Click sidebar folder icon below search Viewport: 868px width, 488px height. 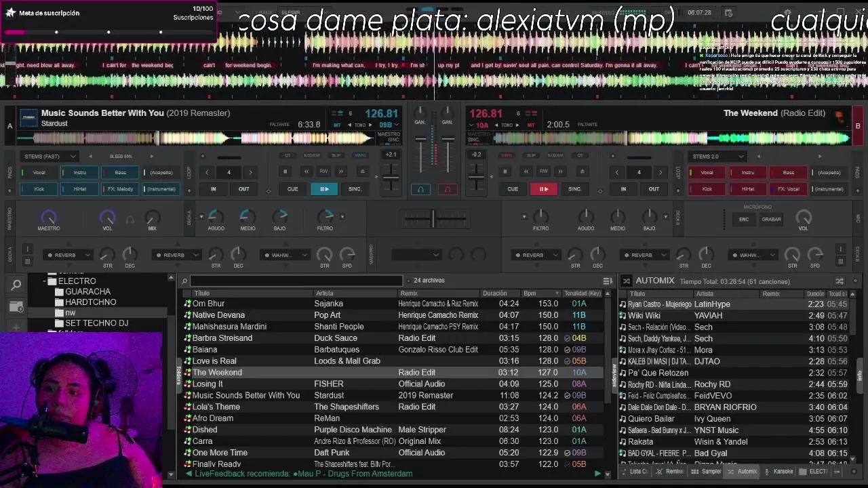click(x=16, y=306)
